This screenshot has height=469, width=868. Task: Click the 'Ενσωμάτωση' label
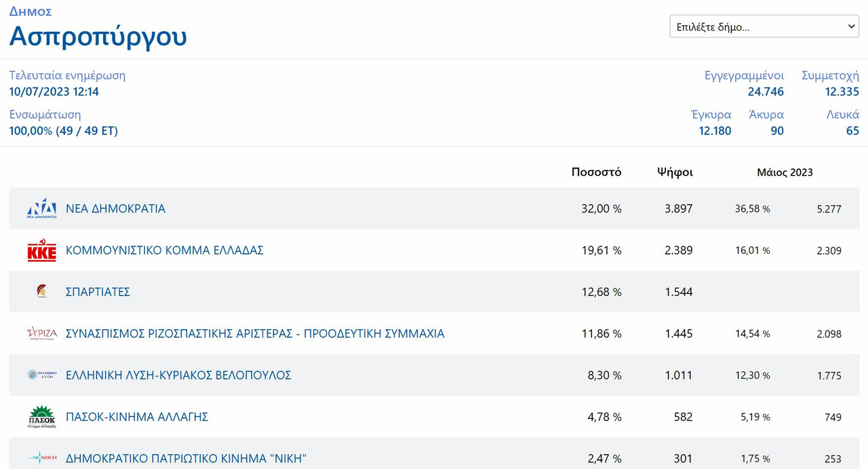pos(45,115)
